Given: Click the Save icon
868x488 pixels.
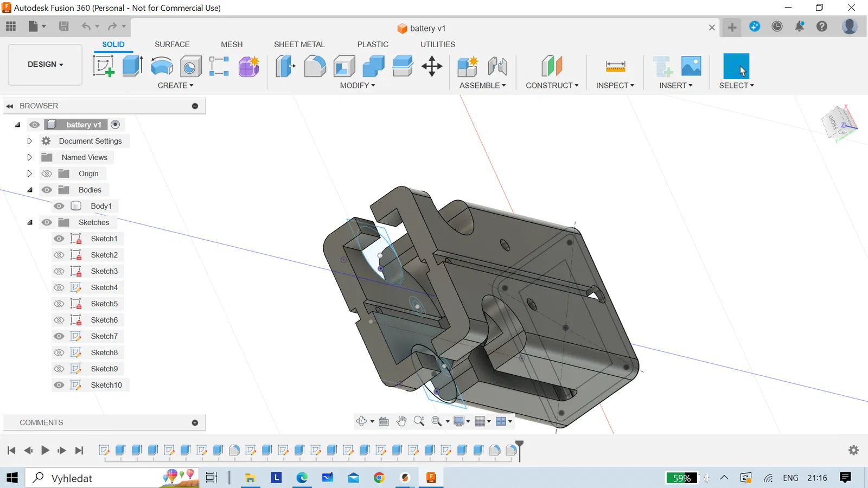Looking at the screenshot, I should (63, 26).
